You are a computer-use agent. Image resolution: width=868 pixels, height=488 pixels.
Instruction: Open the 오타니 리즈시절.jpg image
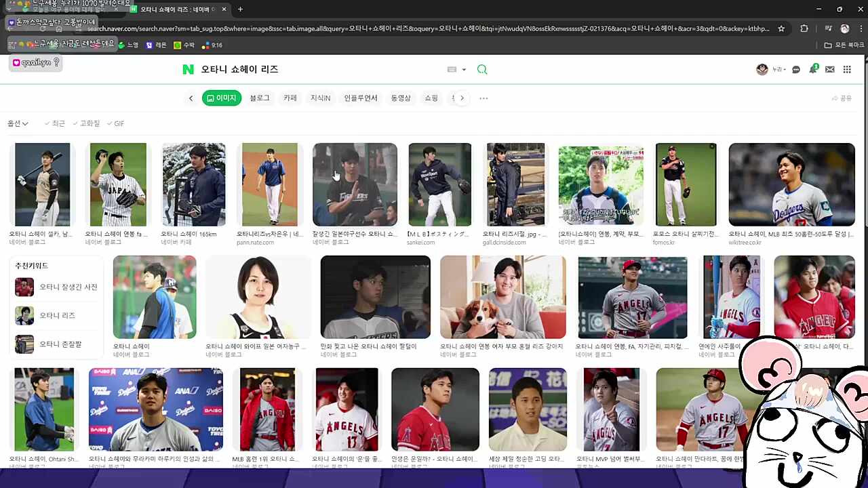[x=515, y=184]
